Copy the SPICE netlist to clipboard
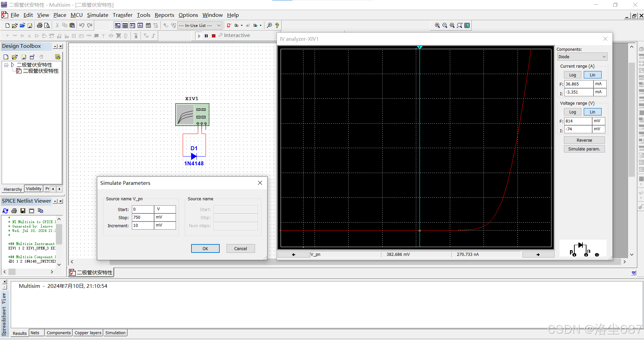Image resolution: width=644 pixels, height=340 pixels. tap(41, 211)
